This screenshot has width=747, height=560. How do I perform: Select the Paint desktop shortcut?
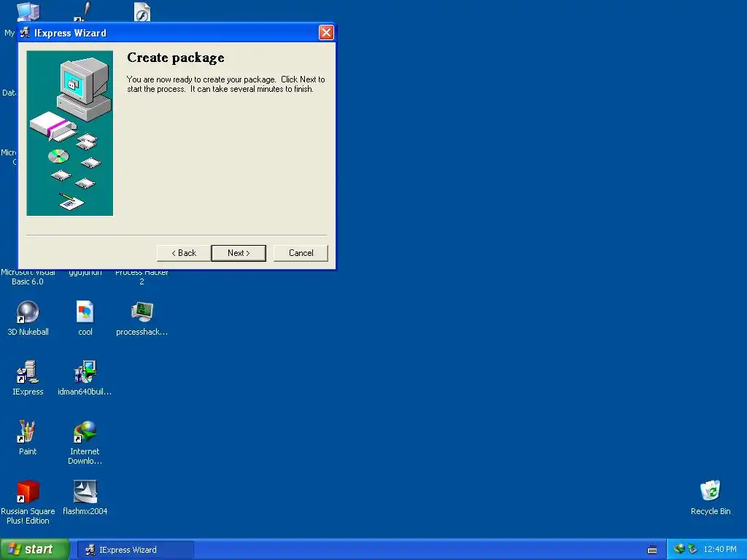pyautogui.click(x=28, y=437)
